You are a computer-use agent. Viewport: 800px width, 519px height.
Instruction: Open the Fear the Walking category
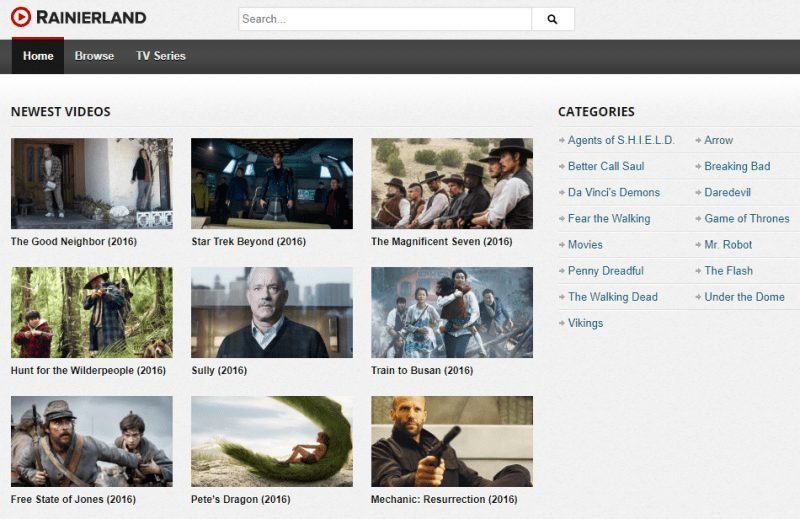pos(609,219)
